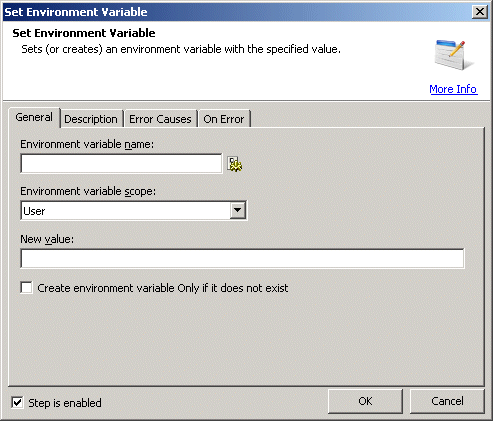Click the 'Environment variable scope:' label
493x421 pixels.
[x=88, y=191]
